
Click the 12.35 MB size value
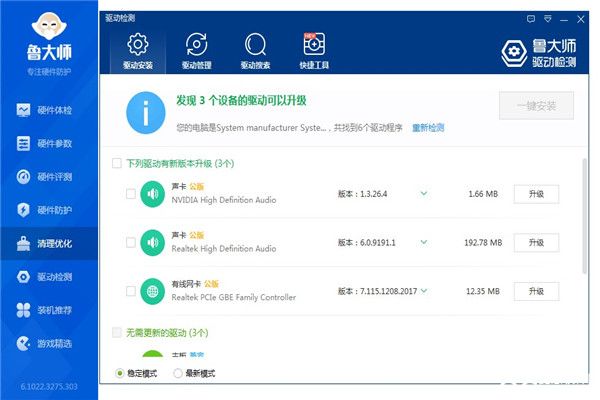coord(483,291)
